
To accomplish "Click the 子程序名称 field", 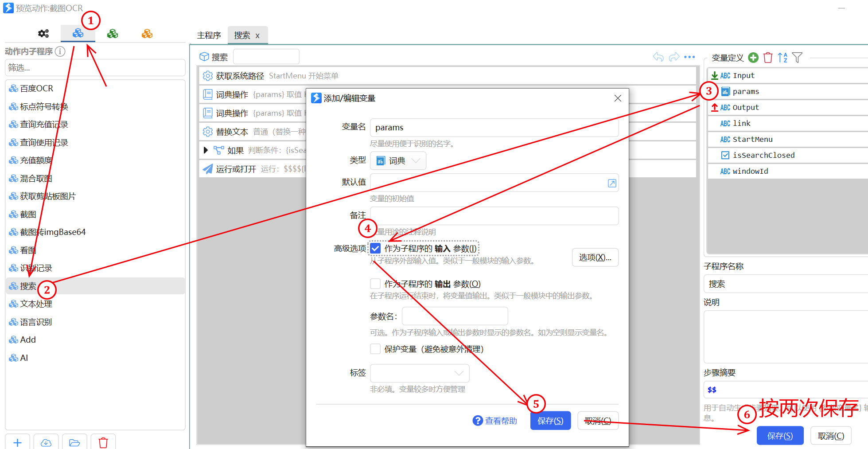I will pyautogui.click(x=786, y=284).
